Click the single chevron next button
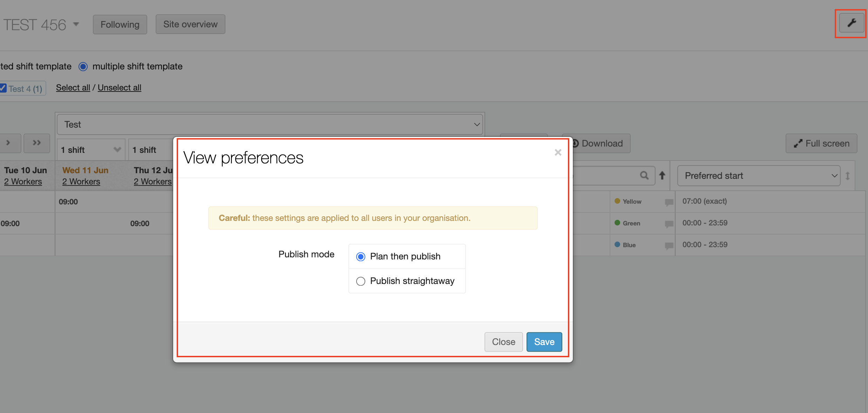This screenshot has height=413, width=868. pos(8,143)
